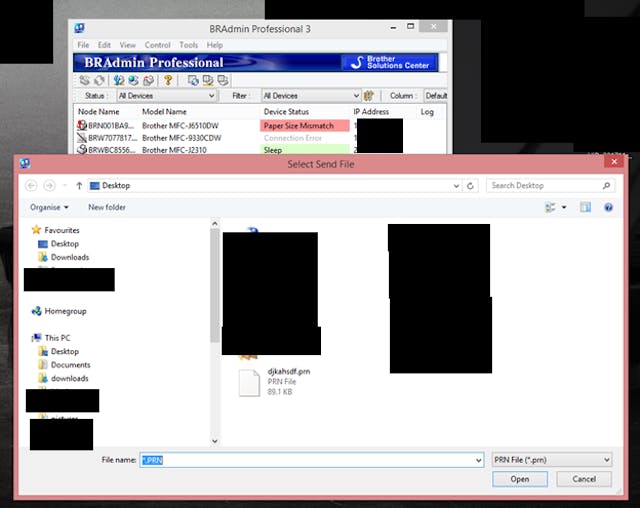
Task: Click the New folder button
Action: (107, 207)
